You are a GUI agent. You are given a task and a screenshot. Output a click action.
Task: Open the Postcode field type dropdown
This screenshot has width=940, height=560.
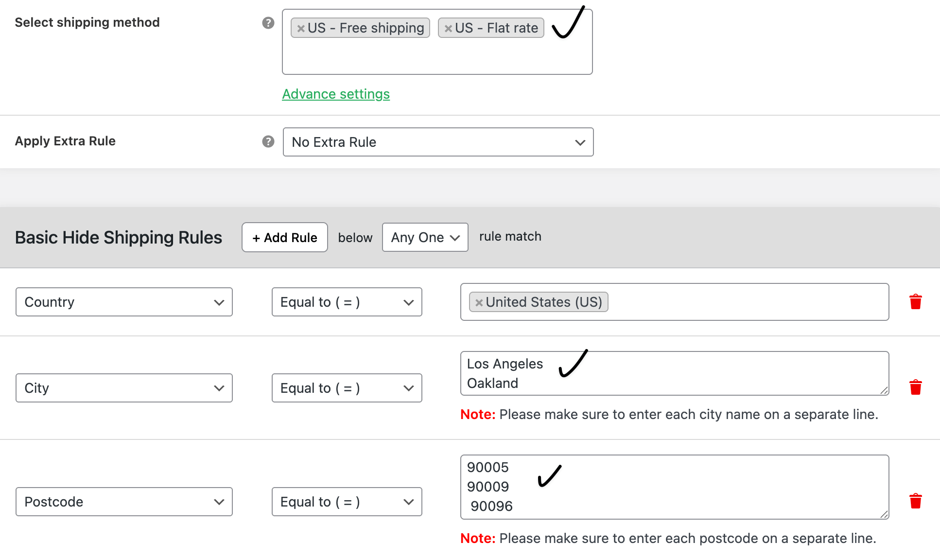(124, 502)
